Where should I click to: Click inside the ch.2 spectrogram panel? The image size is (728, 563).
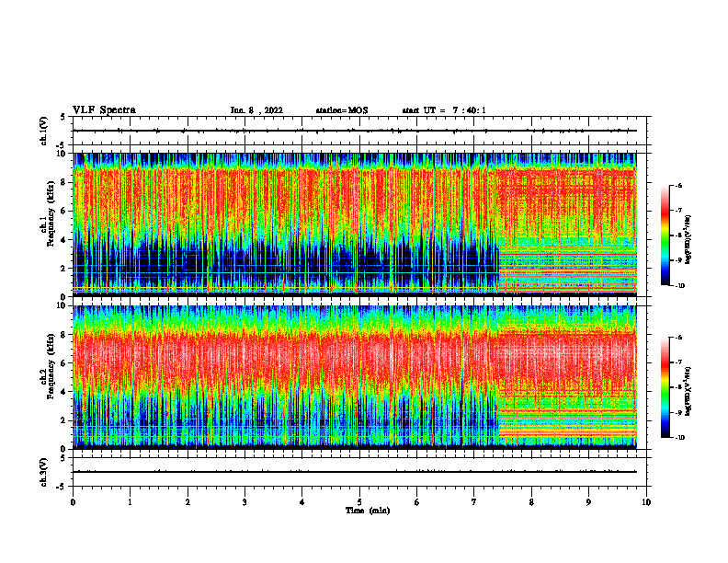click(x=355, y=377)
